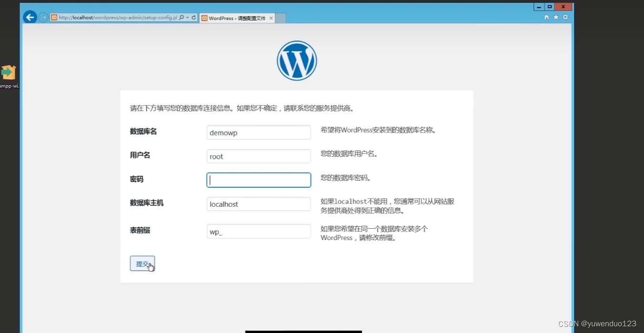Click the text '您的数据库用户名。'
Image resolution: width=644 pixels, height=333 pixels.
tap(349, 154)
